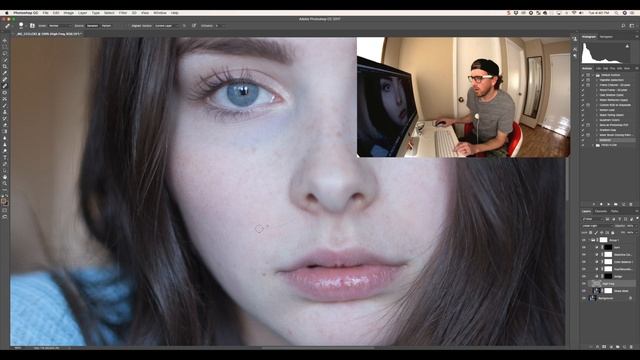Viewport: 640px width, 360px height.
Task: Collapse the Default Actions folder
Action: tap(593, 75)
